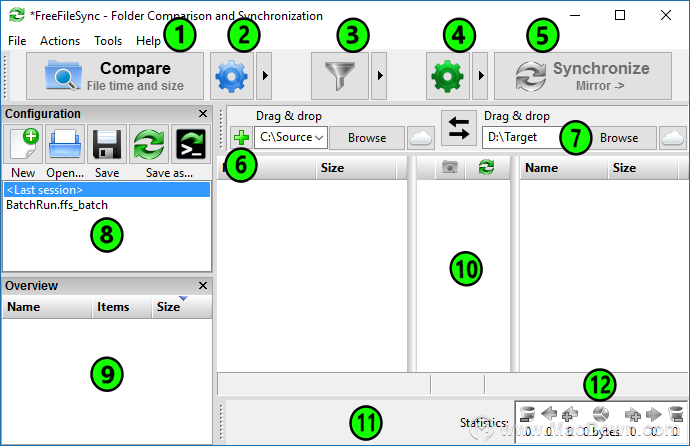Click Browse for the source folder
The width and height of the screenshot is (690, 446).
pyautogui.click(x=367, y=138)
